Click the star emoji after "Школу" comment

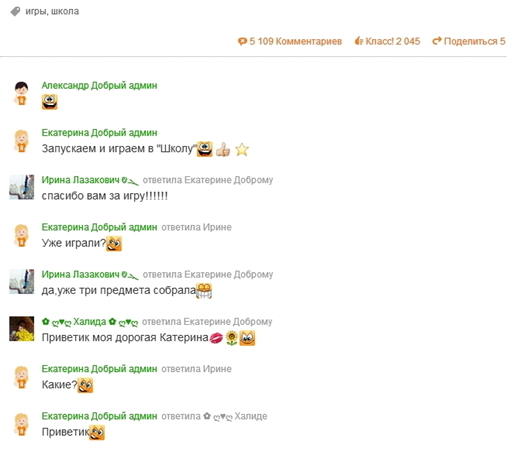[x=242, y=149]
